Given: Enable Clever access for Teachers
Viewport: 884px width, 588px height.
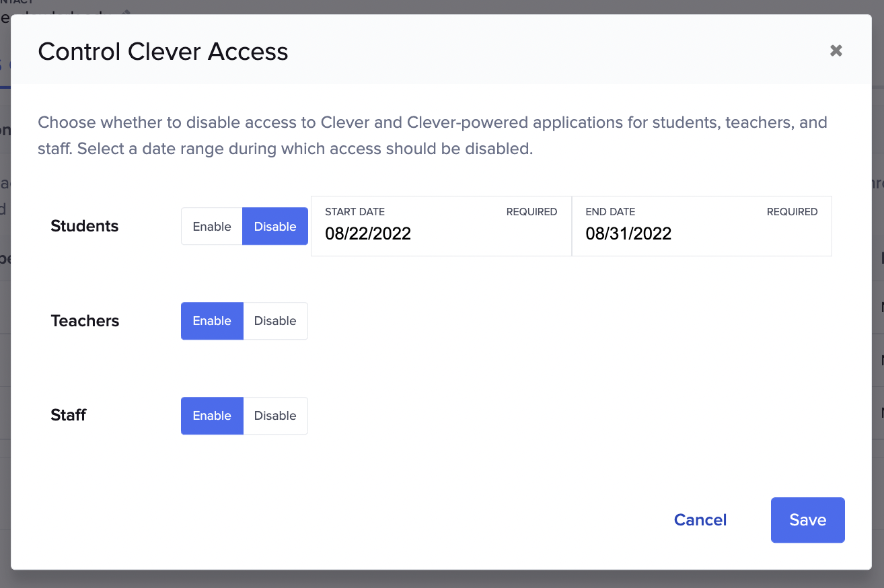Looking at the screenshot, I should click(x=211, y=321).
